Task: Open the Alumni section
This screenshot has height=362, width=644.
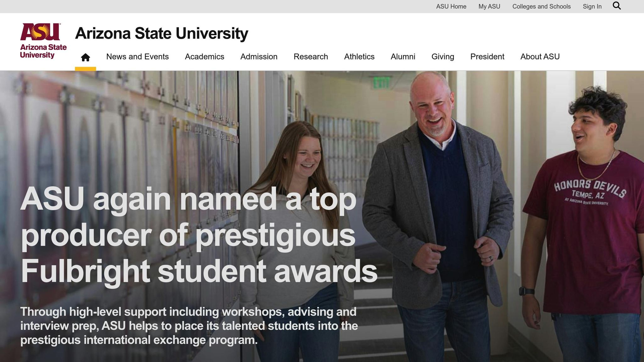Action: tap(403, 57)
